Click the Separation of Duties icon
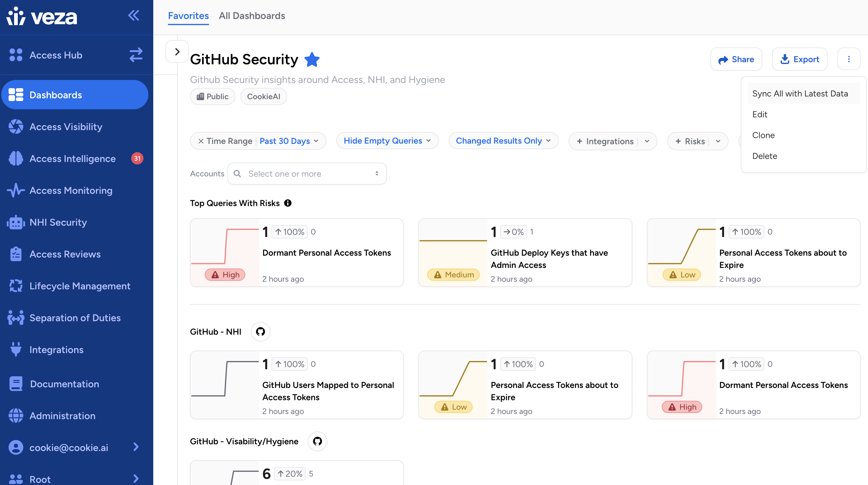 click(x=16, y=318)
